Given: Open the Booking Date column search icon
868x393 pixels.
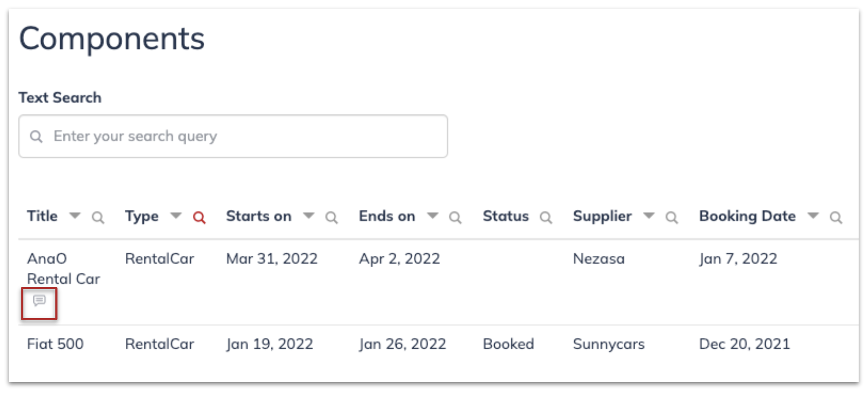Looking at the screenshot, I should 836,217.
